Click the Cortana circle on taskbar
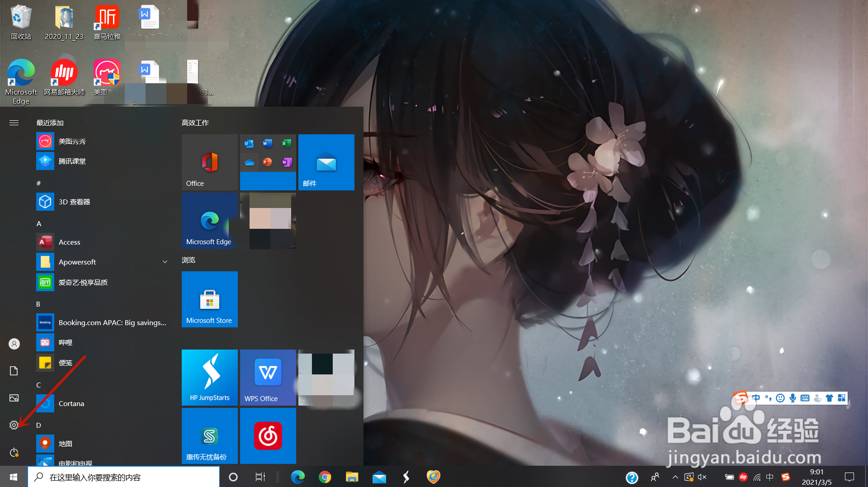The height and width of the screenshot is (487, 868). (233, 477)
